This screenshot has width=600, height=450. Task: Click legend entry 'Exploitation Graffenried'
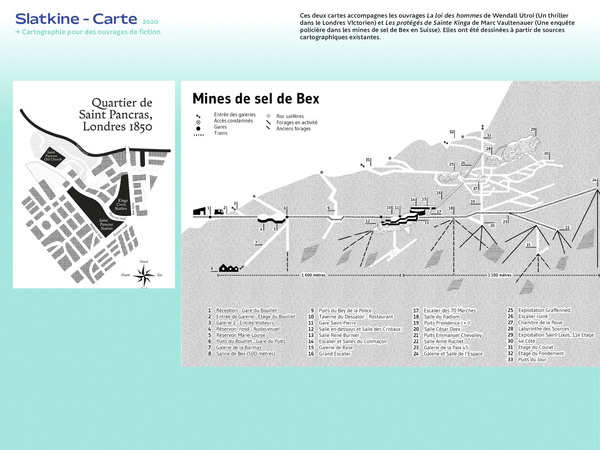[544, 310]
